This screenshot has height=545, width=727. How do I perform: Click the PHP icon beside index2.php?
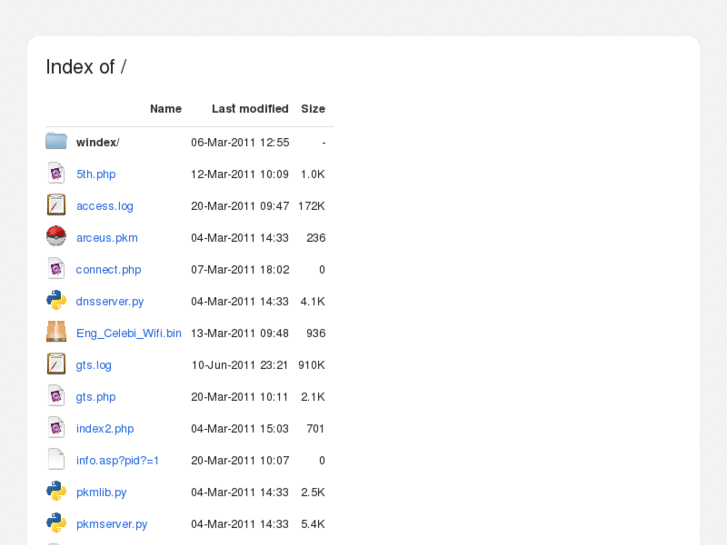56,427
